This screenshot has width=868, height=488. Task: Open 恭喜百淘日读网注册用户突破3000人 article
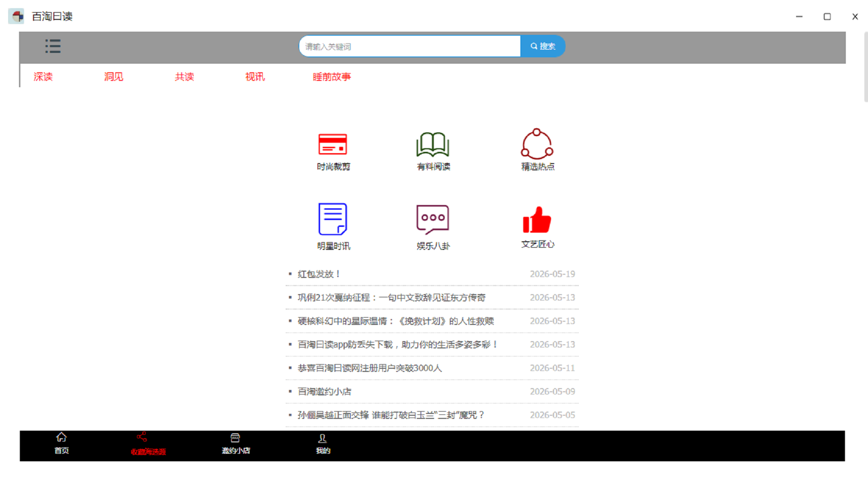click(x=370, y=368)
